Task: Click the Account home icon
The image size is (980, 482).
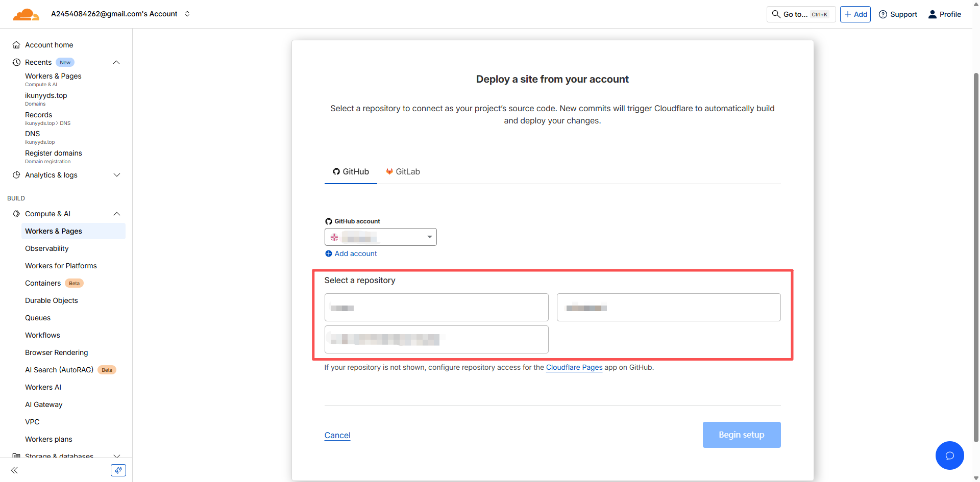Action: [x=16, y=45]
